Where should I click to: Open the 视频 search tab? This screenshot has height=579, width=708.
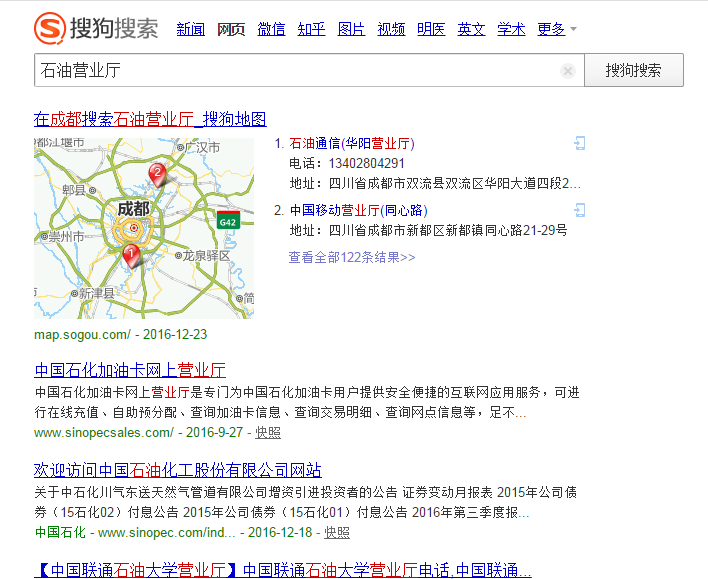click(x=391, y=29)
